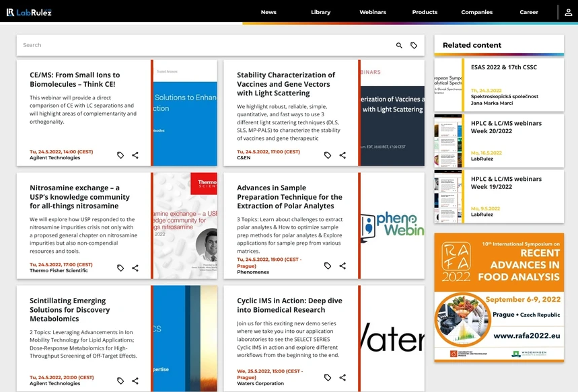The width and height of the screenshot is (578, 392).
Task: Share the Stability Characterization card
Action: pos(342,155)
